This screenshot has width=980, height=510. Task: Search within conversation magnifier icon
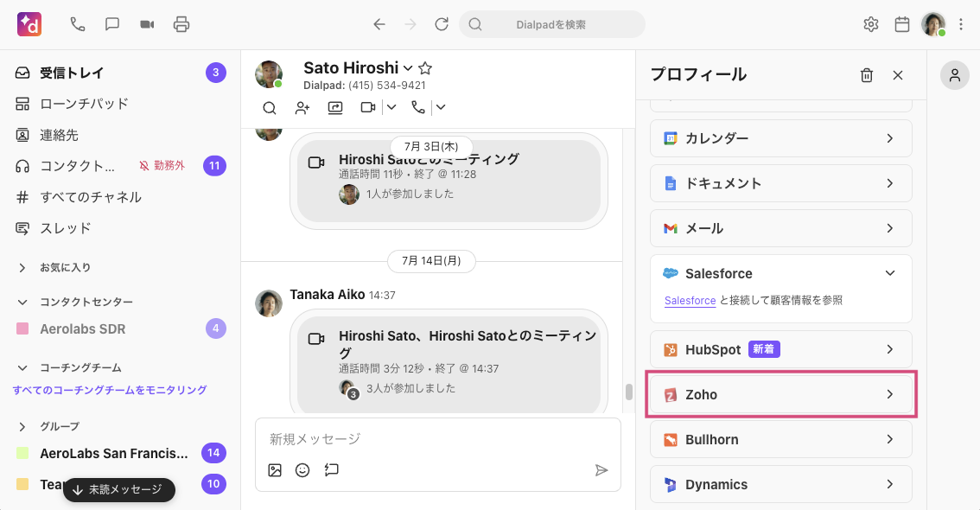(x=270, y=107)
